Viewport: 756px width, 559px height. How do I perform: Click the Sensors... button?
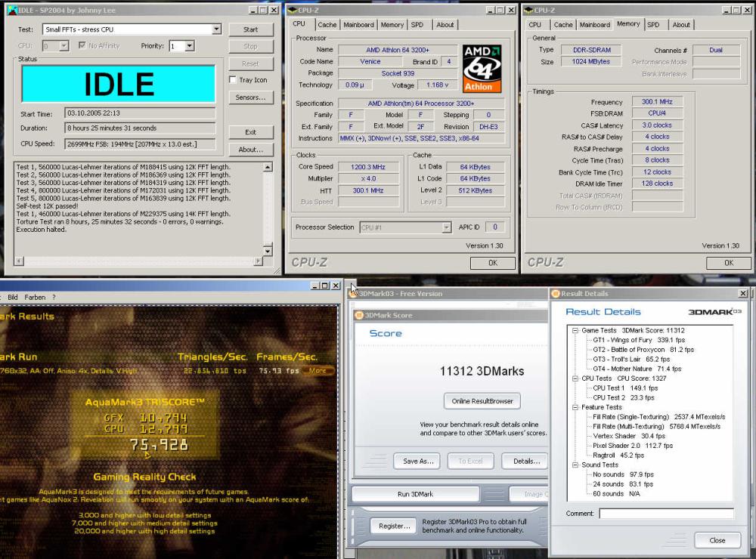pos(251,97)
